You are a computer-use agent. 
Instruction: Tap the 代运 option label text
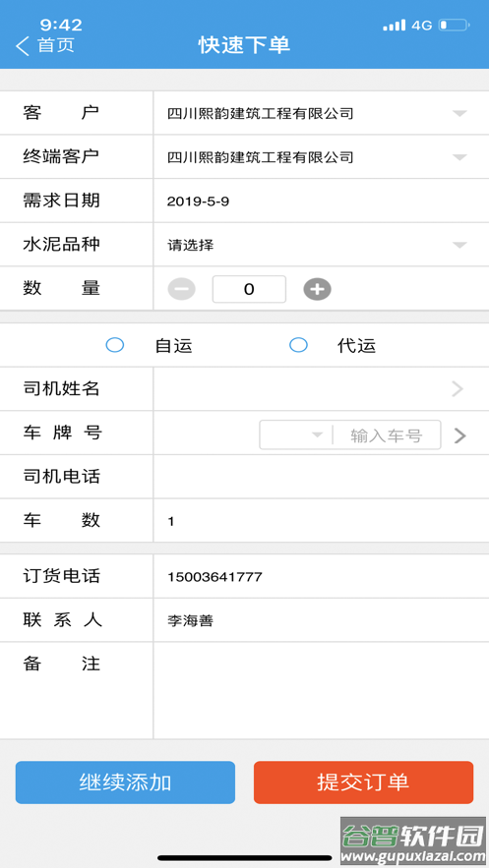[356, 346]
